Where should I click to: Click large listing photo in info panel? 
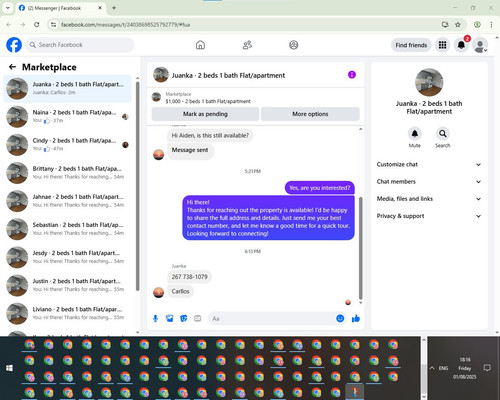429,82
